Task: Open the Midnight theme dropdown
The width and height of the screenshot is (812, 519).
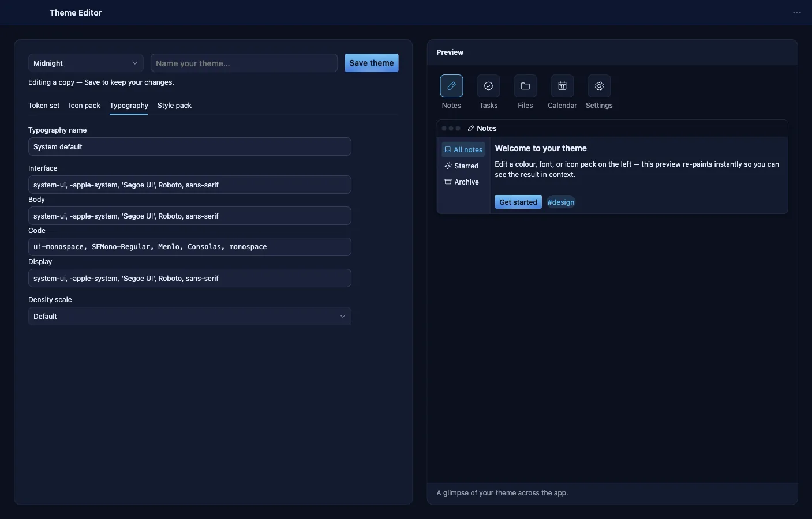Action: pos(86,63)
